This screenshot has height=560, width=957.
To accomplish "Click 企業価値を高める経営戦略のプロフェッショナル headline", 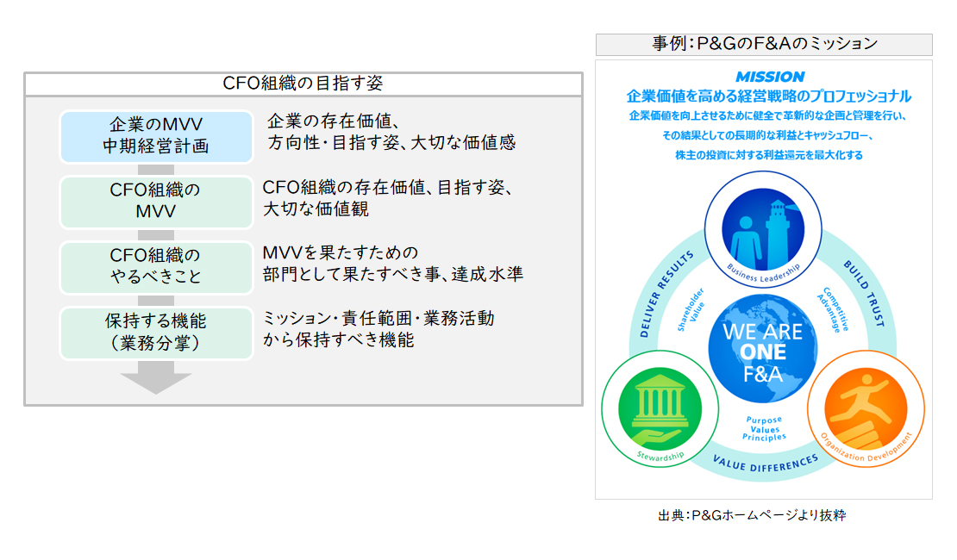I will pos(769,96).
